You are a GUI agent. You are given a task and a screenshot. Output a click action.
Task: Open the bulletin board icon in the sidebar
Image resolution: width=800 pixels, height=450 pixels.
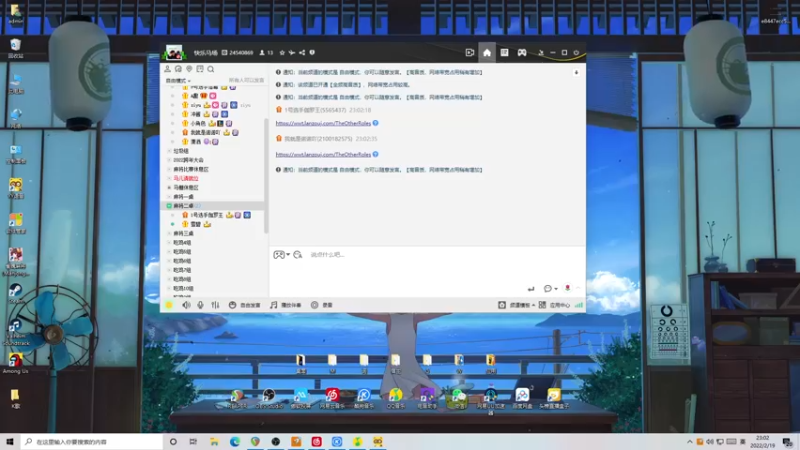[x=200, y=69]
